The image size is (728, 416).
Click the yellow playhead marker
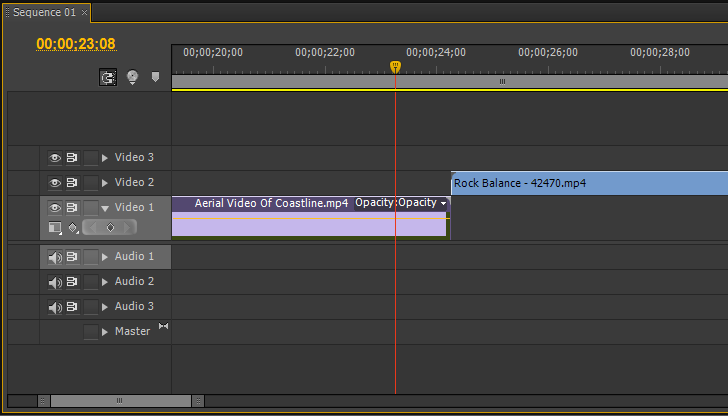[x=395, y=67]
